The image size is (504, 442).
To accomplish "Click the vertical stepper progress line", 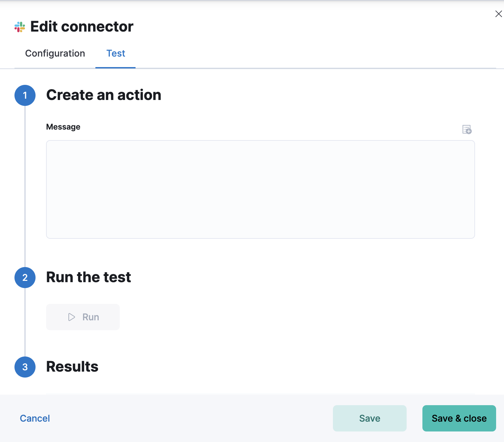I will point(25,187).
